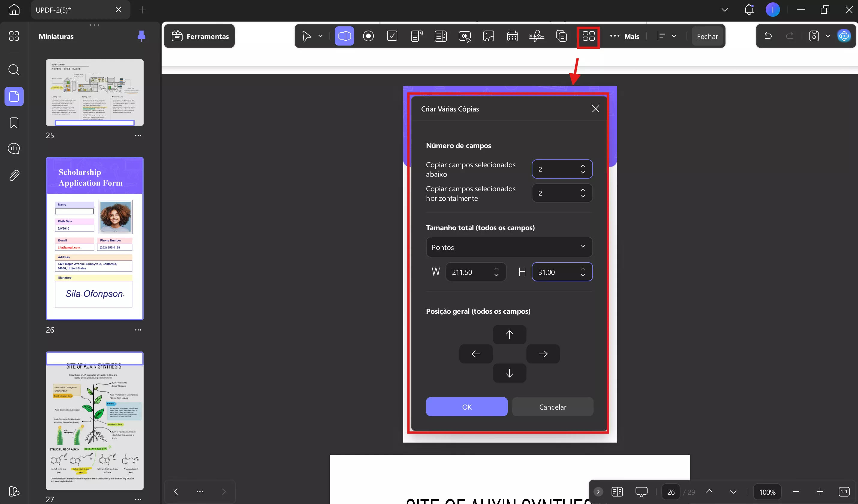Close the UPDF-2(5)* tab
858x504 pixels.
point(118,10)
